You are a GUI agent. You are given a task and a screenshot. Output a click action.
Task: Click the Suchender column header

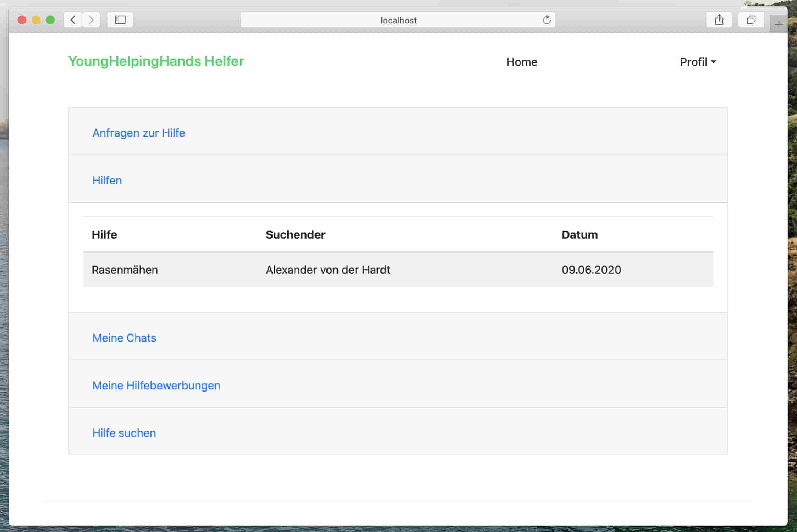click(x=296, y=235)
